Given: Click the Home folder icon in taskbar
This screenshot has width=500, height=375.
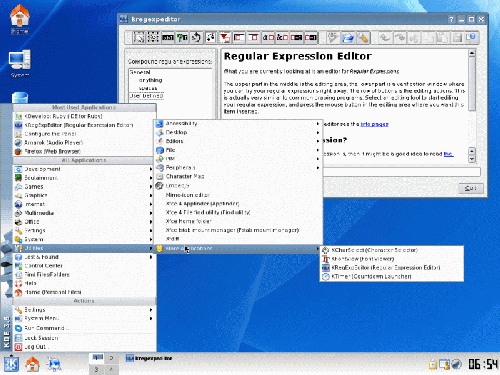Looking at the screenshot, I should tap(33, 364).
